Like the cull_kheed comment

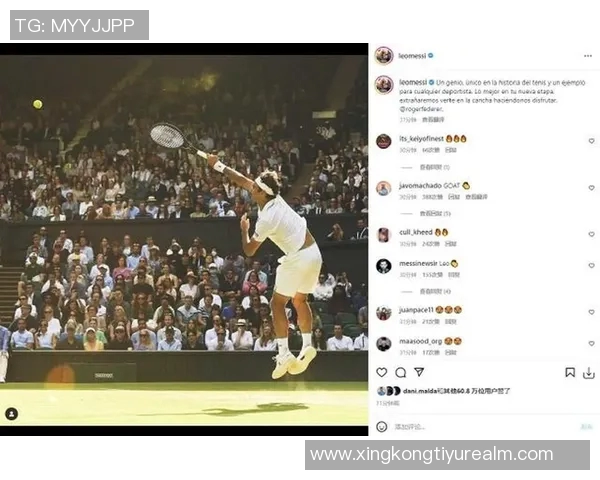pos(591,234)
